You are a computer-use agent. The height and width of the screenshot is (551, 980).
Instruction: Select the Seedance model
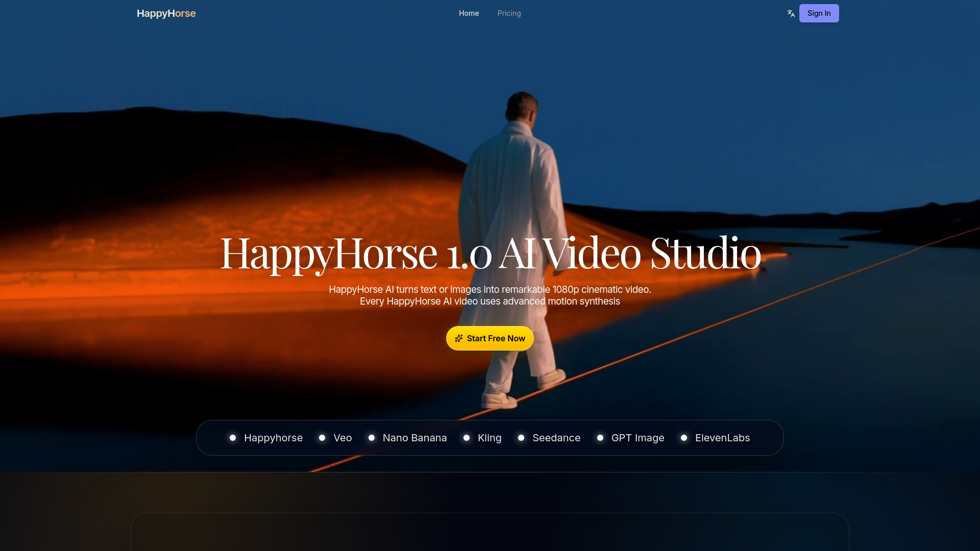(x=556, y=438)
